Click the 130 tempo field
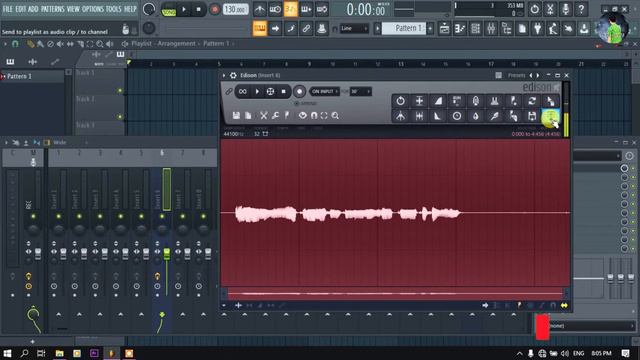This screenshot has width=640, height=360. (235, 9)
